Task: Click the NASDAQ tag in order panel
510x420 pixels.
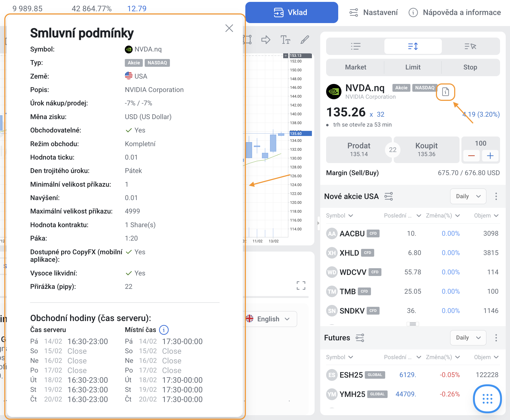Action: (425, 88)
